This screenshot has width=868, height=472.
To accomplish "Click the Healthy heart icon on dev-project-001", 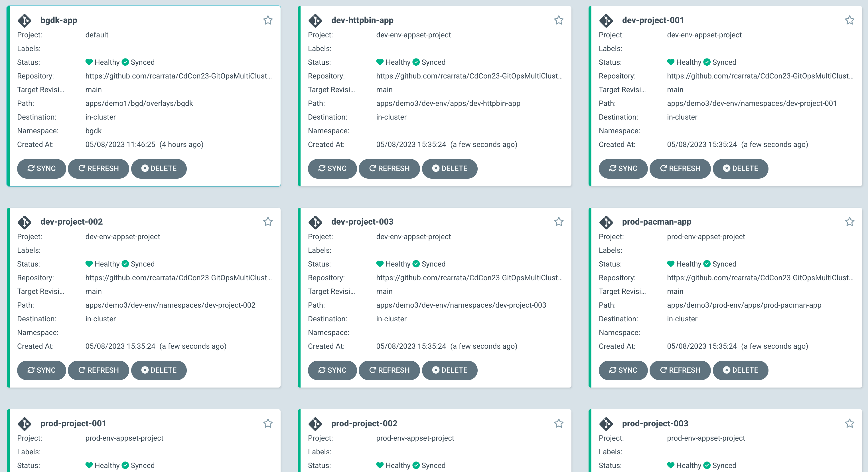I will coord(671,62).
